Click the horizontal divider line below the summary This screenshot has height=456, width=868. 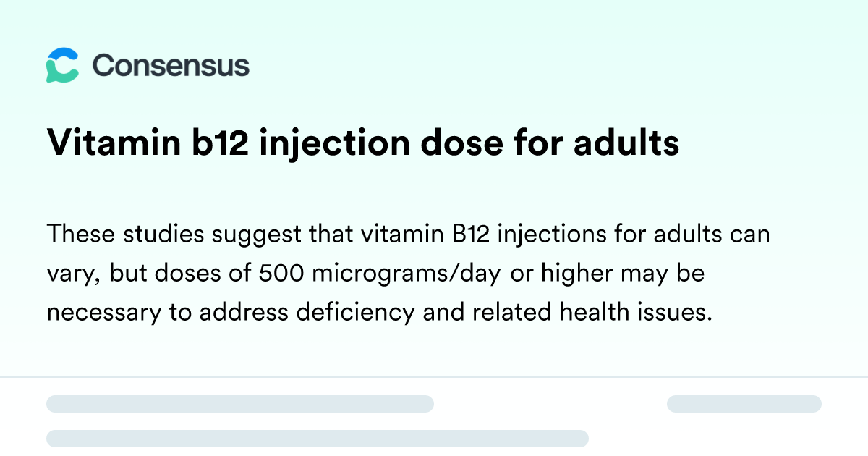[434, 377]
